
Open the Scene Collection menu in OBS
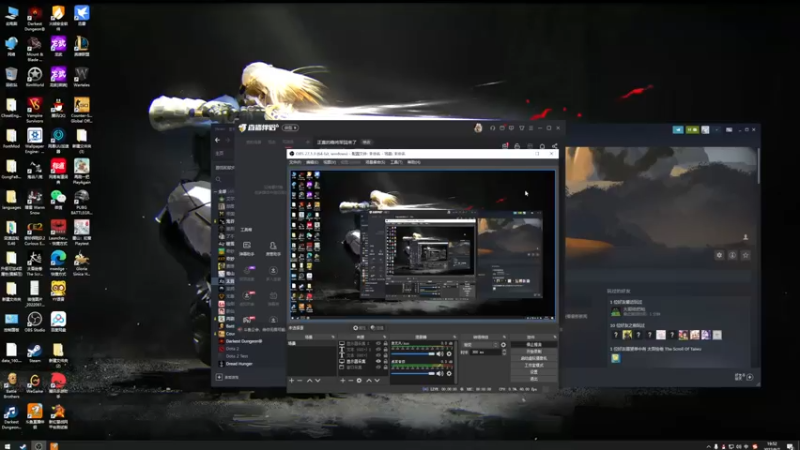pyautogui.click(x=375, y=162)
